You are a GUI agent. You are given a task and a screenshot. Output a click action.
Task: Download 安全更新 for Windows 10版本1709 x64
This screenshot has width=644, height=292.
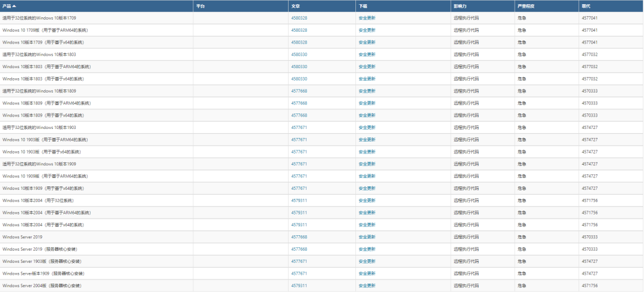tap(367, 42)
